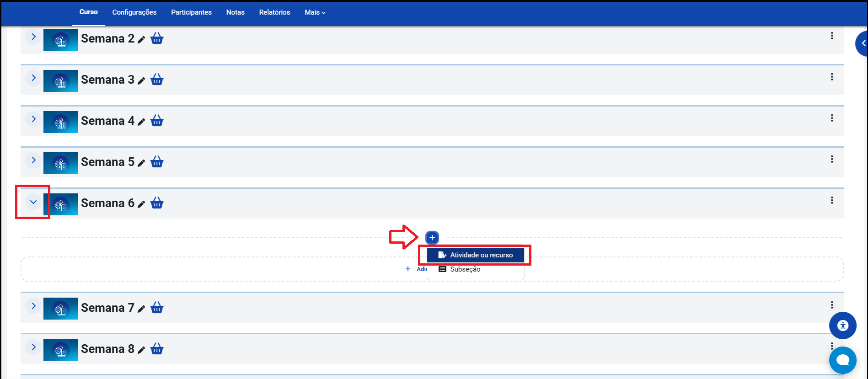The image size is (868, 379).
Task: Collapse the Semana 6 section
Action: [x=33, y=202]
